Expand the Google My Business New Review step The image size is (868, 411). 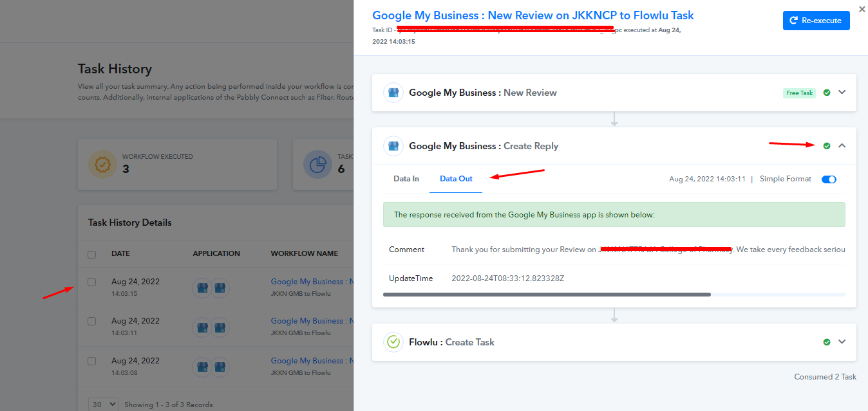[842, 93]
